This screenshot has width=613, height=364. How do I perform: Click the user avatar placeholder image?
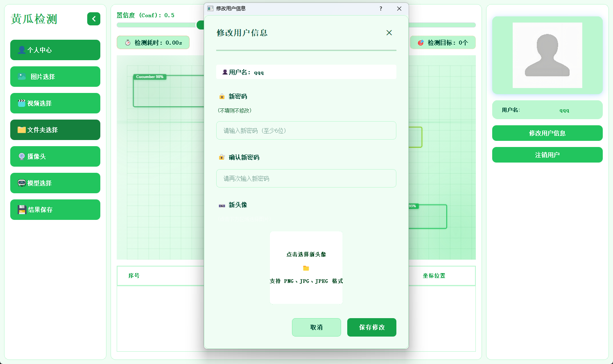click(547, 55)
